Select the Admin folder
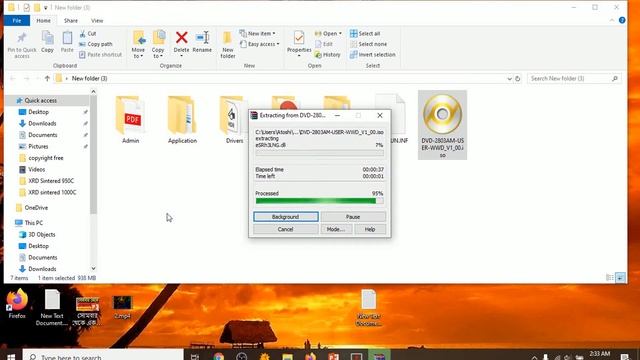 click(x=131, y=120)
